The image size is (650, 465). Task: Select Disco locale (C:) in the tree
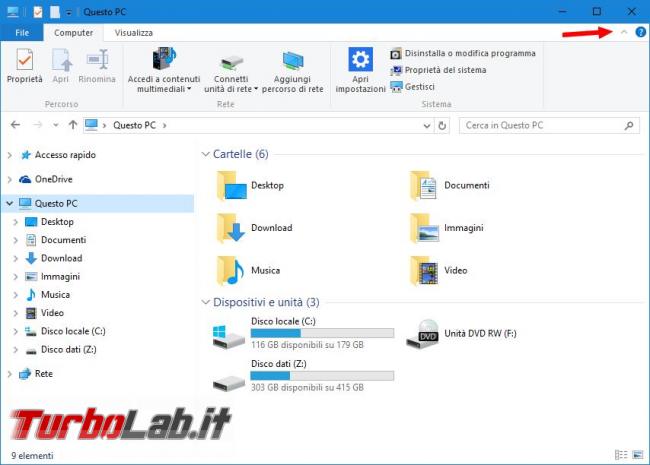click(73, 331)
